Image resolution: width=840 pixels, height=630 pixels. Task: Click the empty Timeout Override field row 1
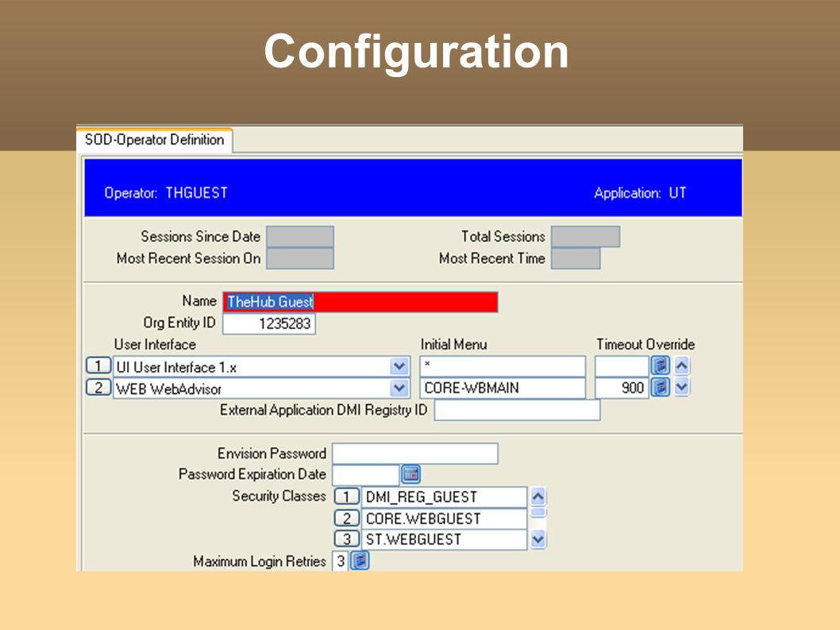622,367
